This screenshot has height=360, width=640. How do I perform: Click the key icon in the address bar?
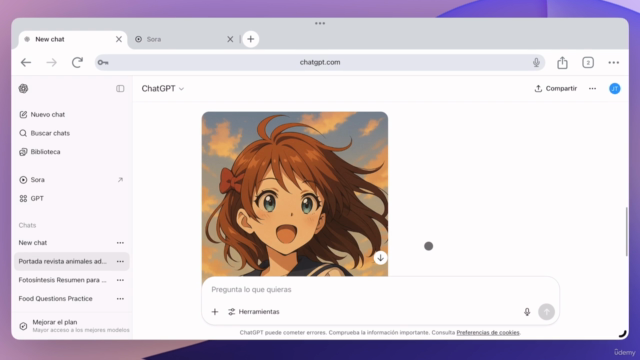coord(103,62)
